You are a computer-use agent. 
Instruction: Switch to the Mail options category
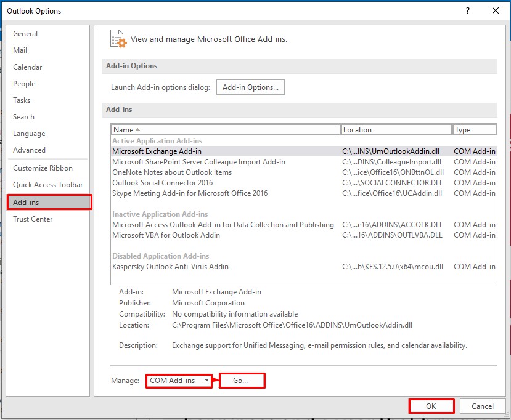click(20, 50)
